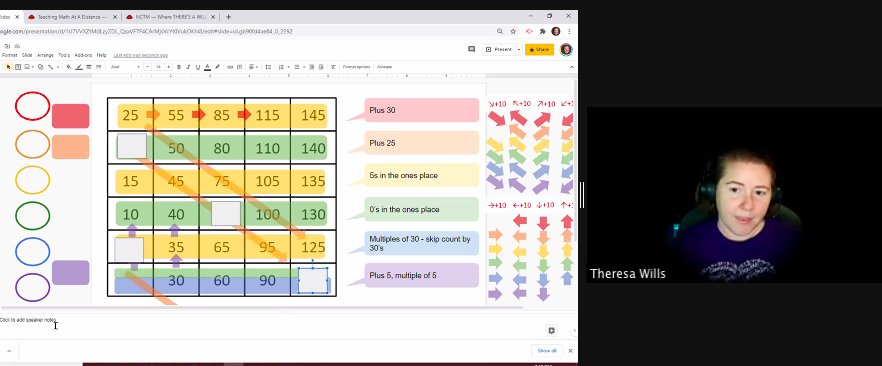This screenshot has height=366, width=882.
Task: Open the Slide menu
Action: pos(27,55)
